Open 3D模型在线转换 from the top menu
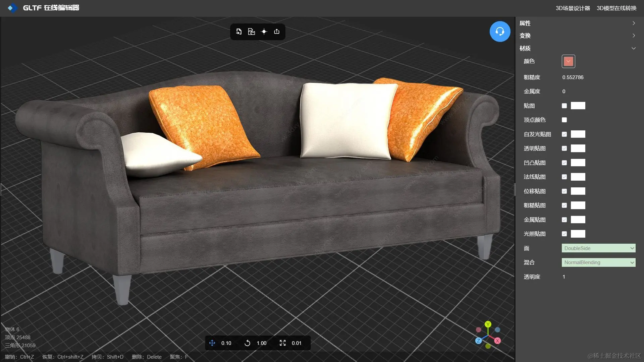The height and width of the screenshot is (362, 644). (616, 8)
